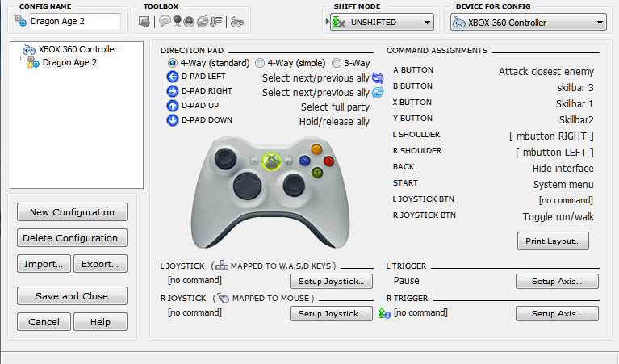Click the 'System menu' START assignment
The width and height of the screenshot is (619, 364).
pos(563,185)
